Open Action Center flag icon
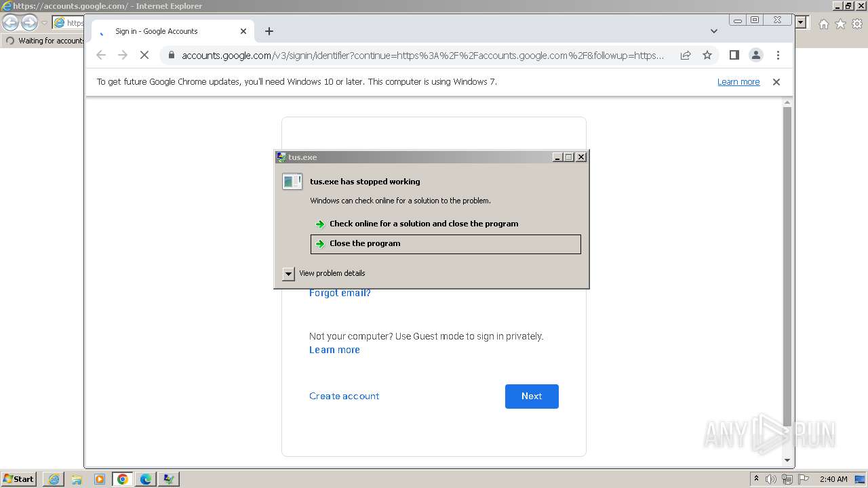868x488 pixels. pos(804,479)
